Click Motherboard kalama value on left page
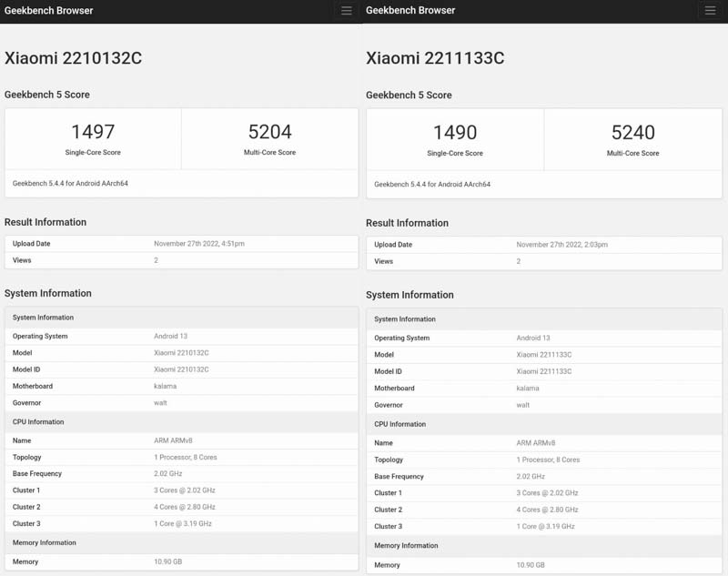The image size is (728, 576). (x=165, y=386)
